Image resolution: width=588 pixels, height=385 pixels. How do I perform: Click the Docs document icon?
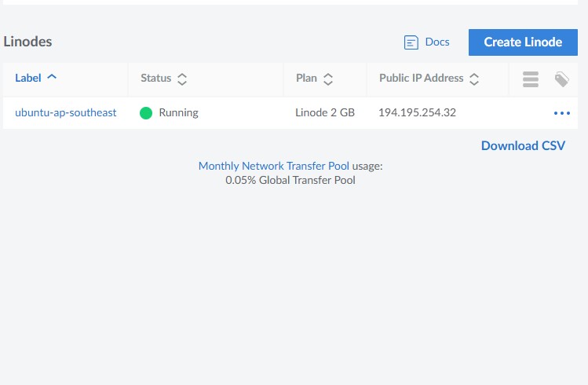click(411, 42)
